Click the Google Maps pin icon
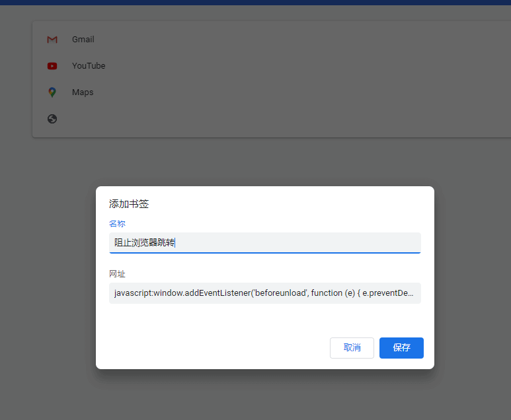511x420 pixels. tap(52, 92)
